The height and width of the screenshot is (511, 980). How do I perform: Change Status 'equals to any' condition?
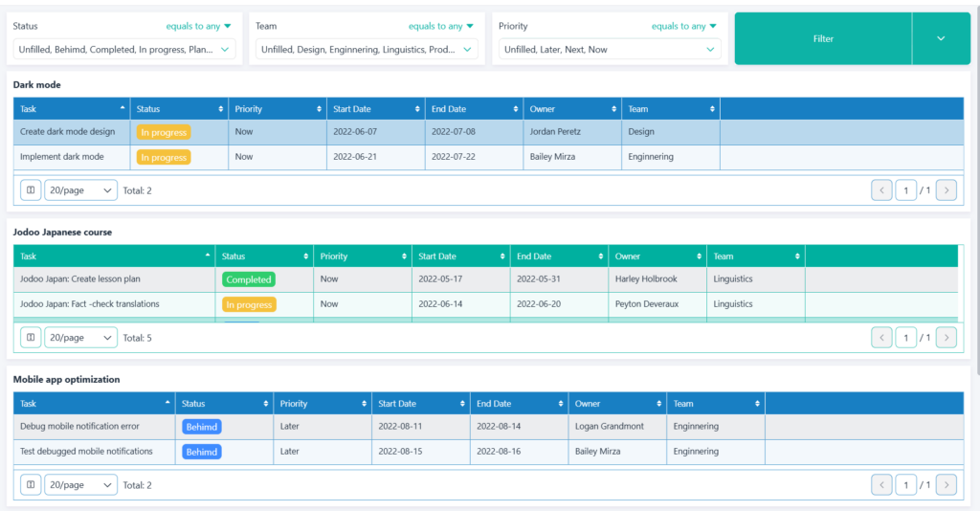click(x=198, y=27)
